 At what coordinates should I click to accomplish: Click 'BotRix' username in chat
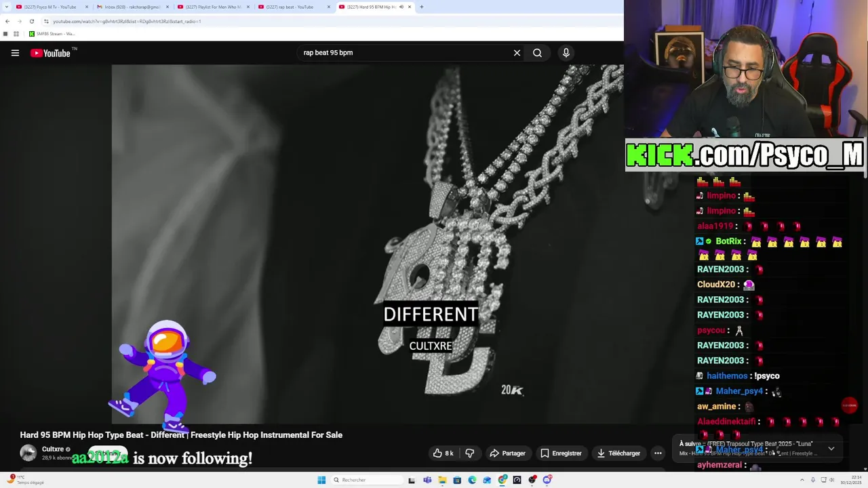[729, 241]
